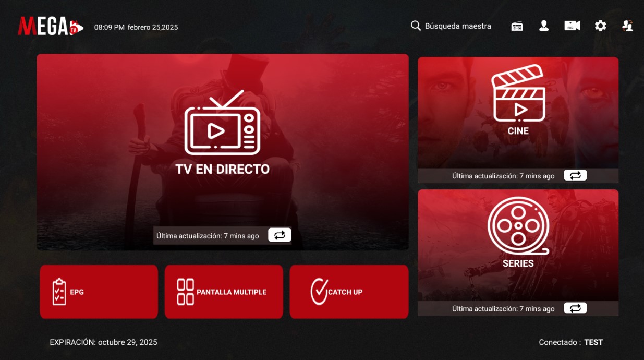Open the REC recordings camera icon
This screenshot has width=644, height=360.
[x=572, y=26]
